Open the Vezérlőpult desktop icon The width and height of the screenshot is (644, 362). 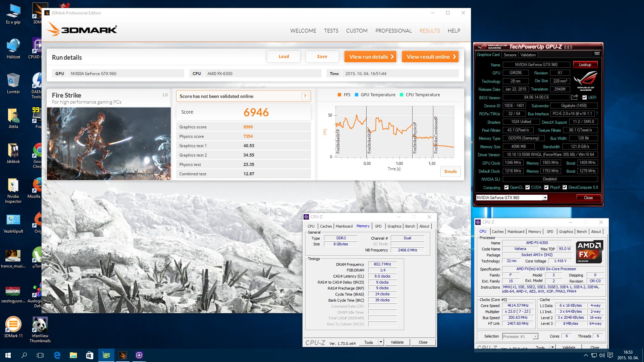point(13,223)
